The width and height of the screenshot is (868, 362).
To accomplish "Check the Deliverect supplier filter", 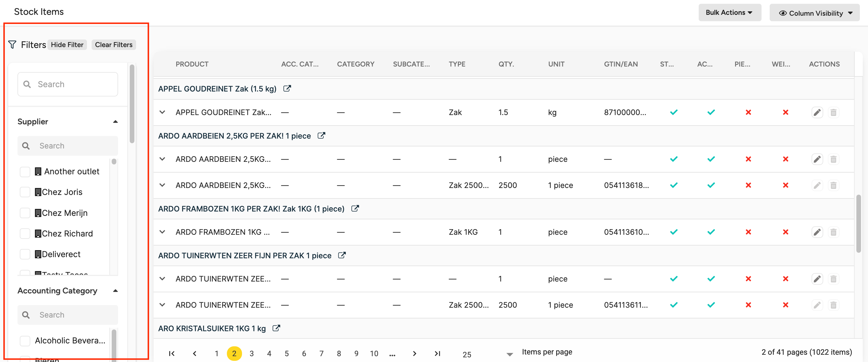I will tap(25, 254).
